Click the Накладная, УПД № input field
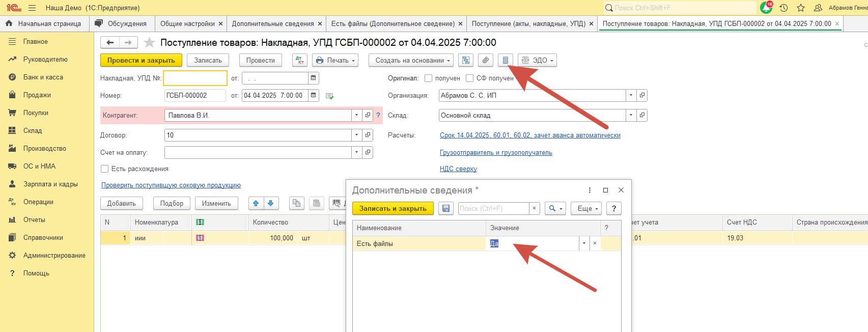The image size is (868, 332). click(x=195, y=78)
